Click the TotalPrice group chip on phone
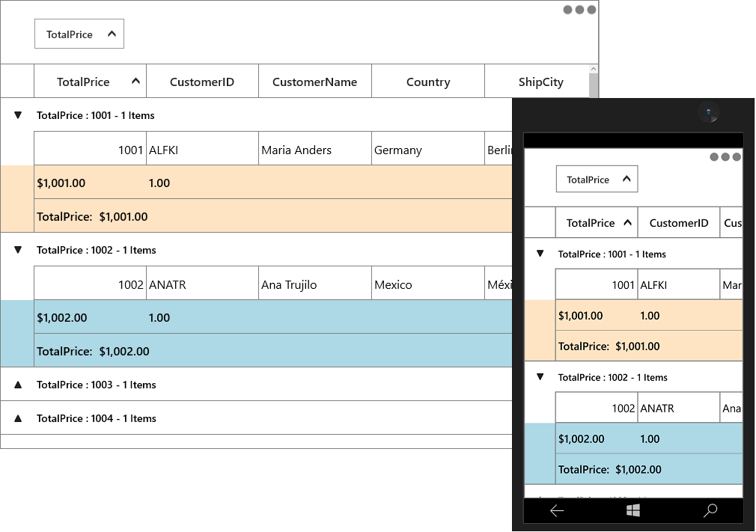 [597, 179]
